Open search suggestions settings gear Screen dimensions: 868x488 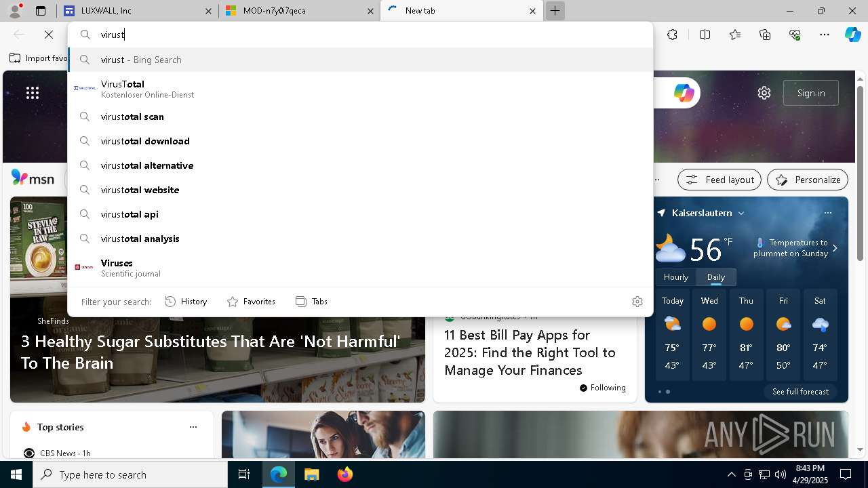coord(637,302)
